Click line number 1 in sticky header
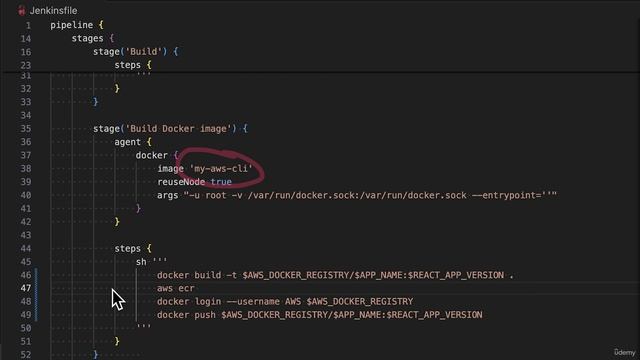This screenshot has height=360, width=640. pos(28,25)
